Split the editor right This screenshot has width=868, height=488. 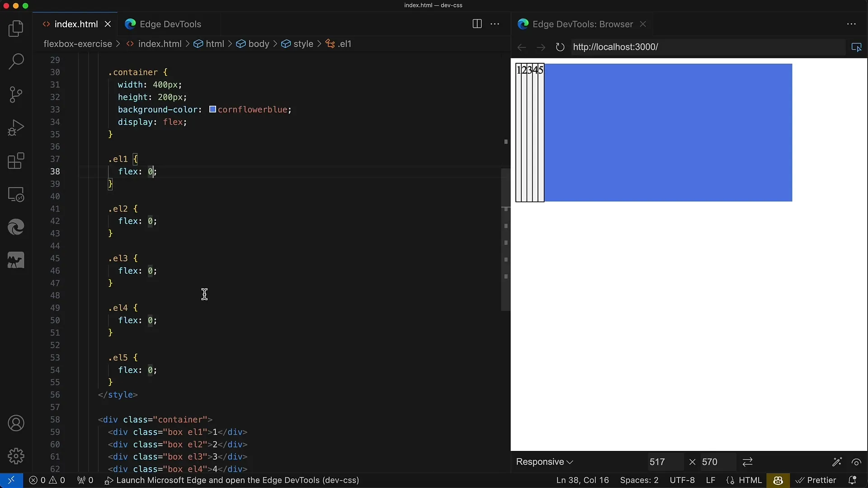tap(477, 24)
